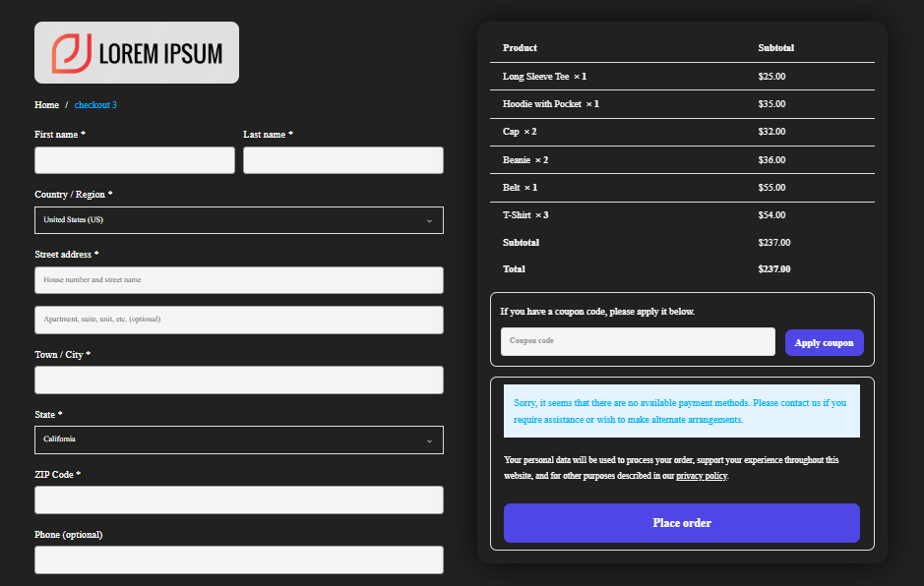Expand the State dropdown showing California
The image size is (924, 586).
(239, 439)
